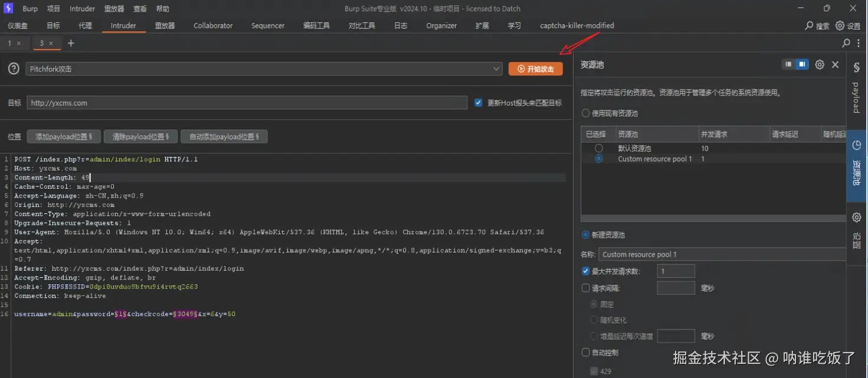Switch to the 日志 tab
This screenshot has height=378, width=868.
[x=401, y=26]
